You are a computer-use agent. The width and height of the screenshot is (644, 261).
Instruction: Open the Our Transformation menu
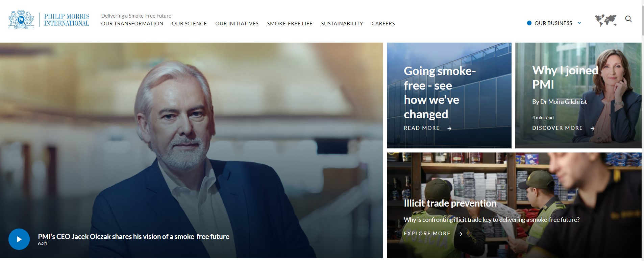132,23
